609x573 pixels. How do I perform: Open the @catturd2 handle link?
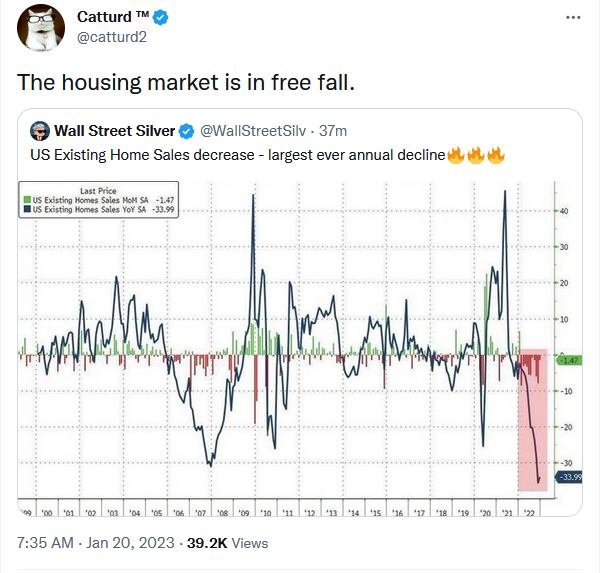pos(112,37)
